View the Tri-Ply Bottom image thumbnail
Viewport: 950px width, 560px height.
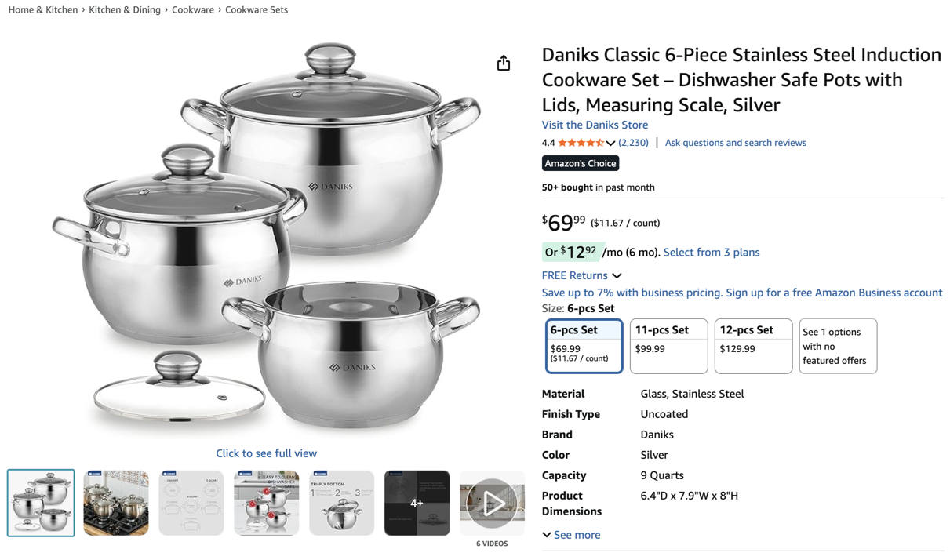pos(341,502)
